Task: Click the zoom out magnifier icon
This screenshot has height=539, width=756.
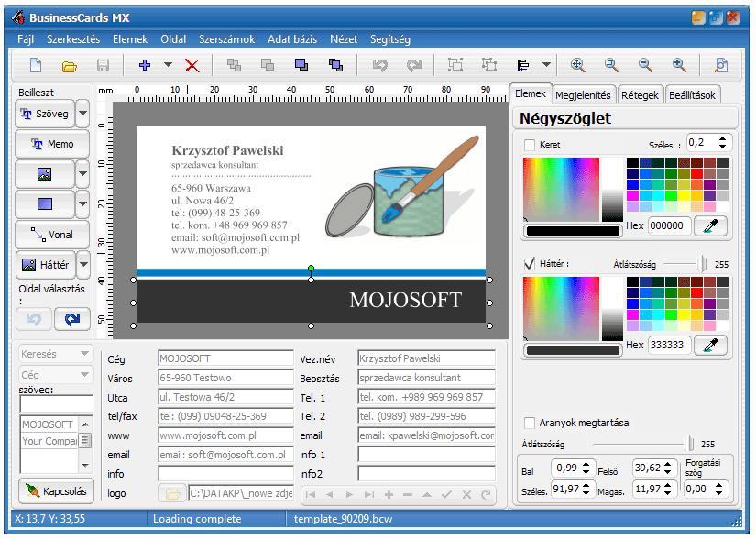Action: pyautogui.click(x=645, y=64)
